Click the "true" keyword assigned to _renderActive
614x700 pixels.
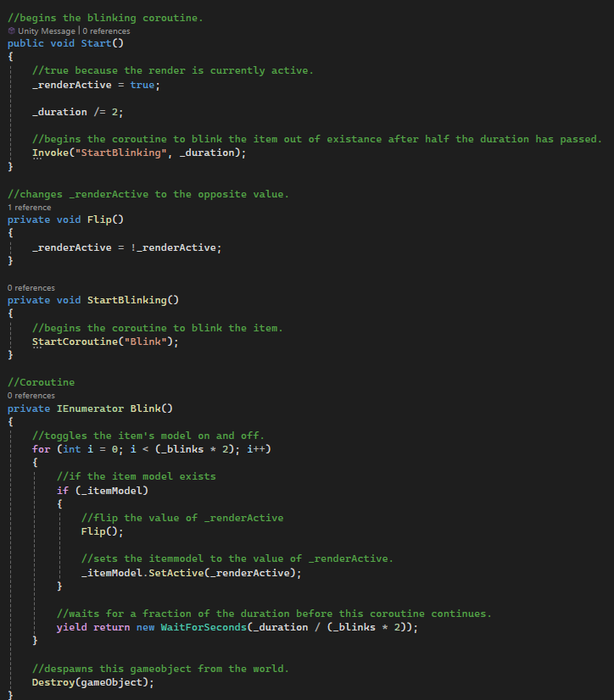pyautogui.click(x=142, y=85)
